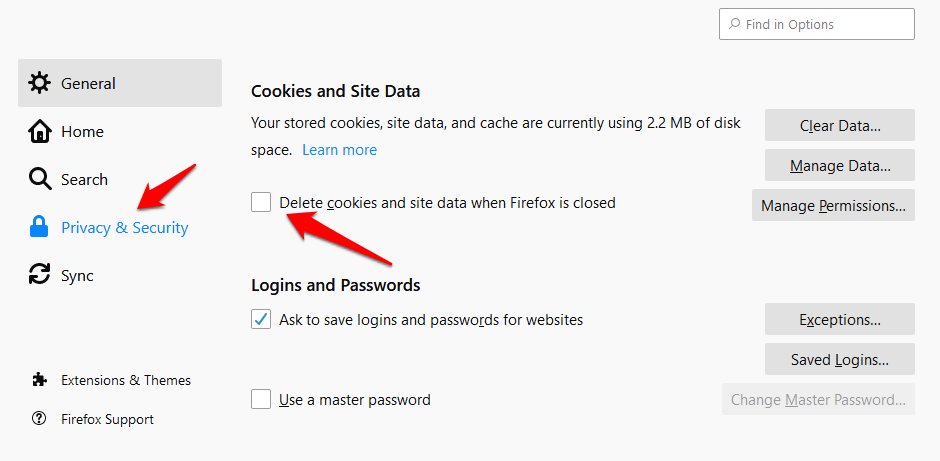This screenshot has width=940, height=461.
Task: Click the General gear icon
Action: [40, 83]
